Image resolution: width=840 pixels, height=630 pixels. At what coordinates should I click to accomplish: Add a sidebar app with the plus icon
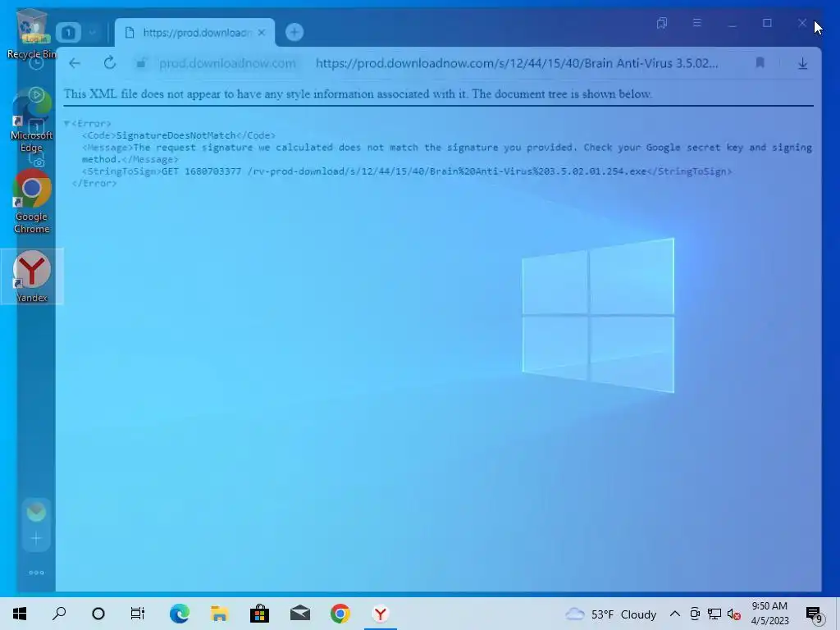36,538
